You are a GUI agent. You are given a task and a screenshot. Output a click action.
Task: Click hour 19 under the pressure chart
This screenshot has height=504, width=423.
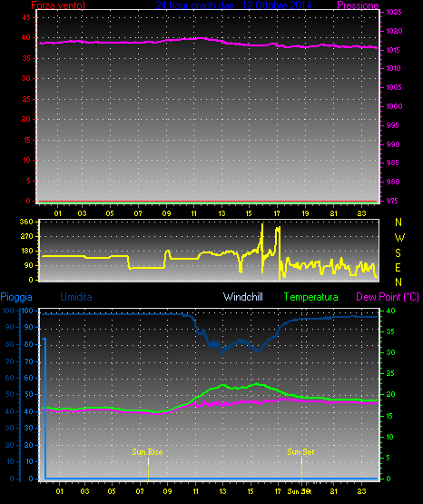(305, 213)
